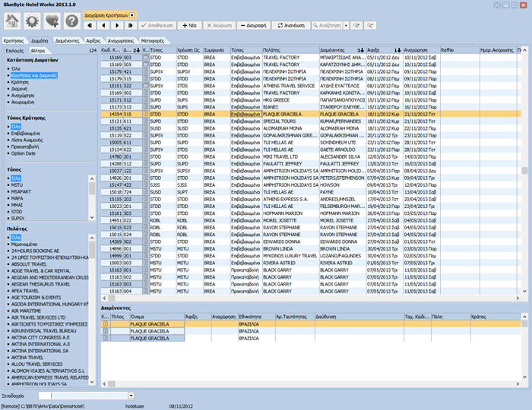
Task: Sort guests by the Εθνικότητα column header
Action: click(x=257, y=317)
